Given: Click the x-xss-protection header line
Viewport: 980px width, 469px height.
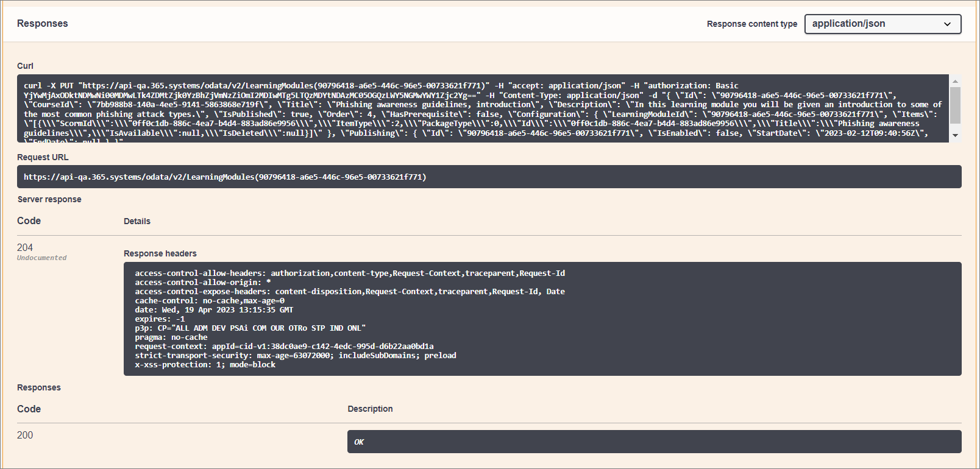Looking at the screenshot, I should click(205, 365).
